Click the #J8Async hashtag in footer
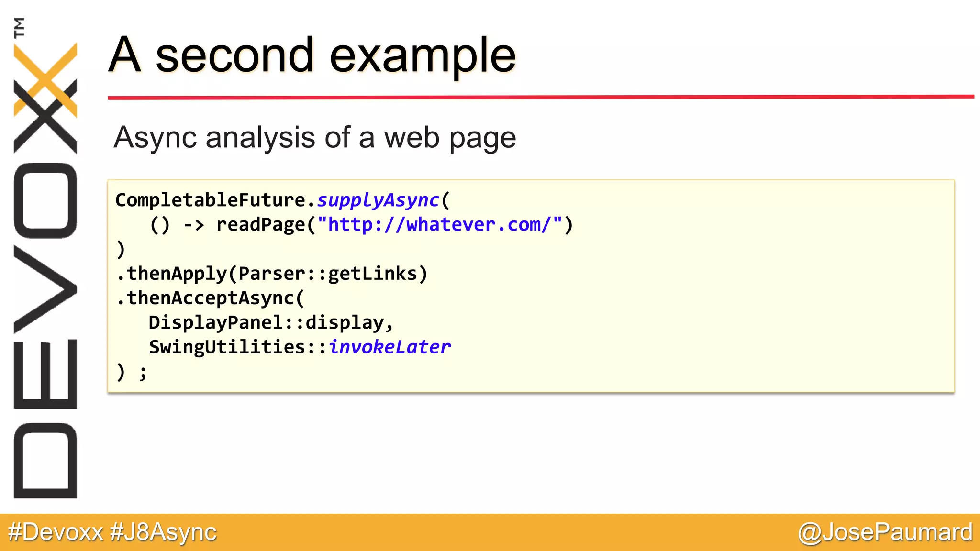Image resolution: width=980 pixels, height=551 pixels. coord(163,532)
